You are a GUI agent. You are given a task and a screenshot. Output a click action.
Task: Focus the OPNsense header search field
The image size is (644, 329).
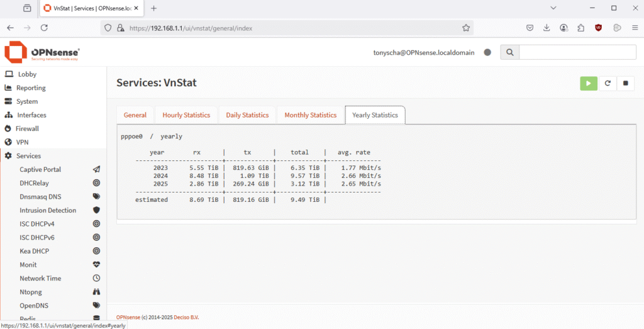pyautogui.click(x=577, y=52)
